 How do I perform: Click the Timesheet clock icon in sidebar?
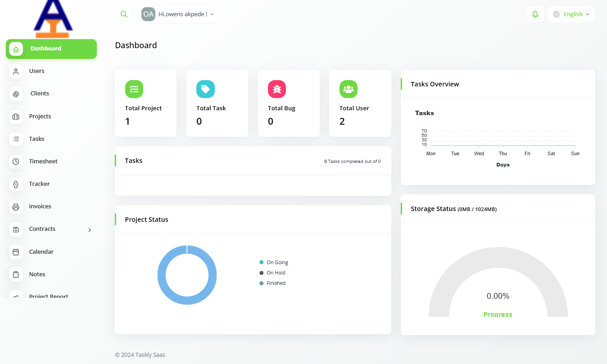(16, 162)
